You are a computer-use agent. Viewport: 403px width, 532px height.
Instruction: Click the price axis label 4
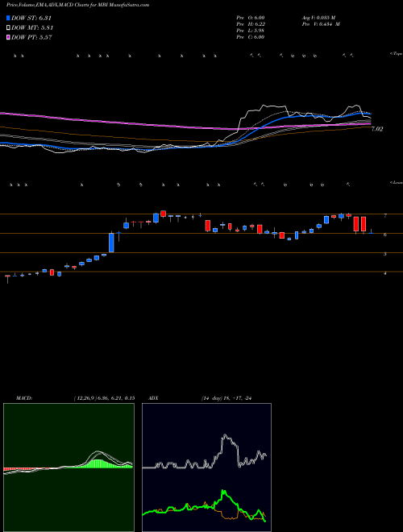[385, 272]
